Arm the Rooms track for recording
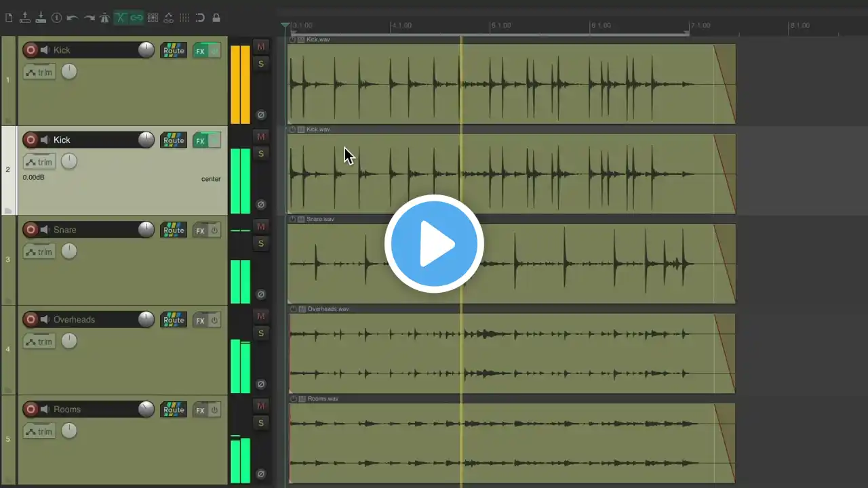The width and height of the screenshot is (868, 488). point(31,409)
